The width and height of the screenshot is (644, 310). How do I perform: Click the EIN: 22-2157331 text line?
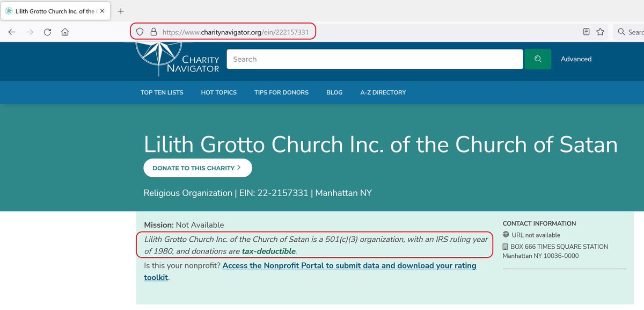pyautogui.click(x=273, y=193)
